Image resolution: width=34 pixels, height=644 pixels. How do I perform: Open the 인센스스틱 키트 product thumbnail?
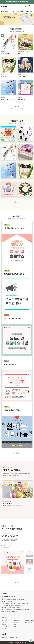(x=9, y=42)
